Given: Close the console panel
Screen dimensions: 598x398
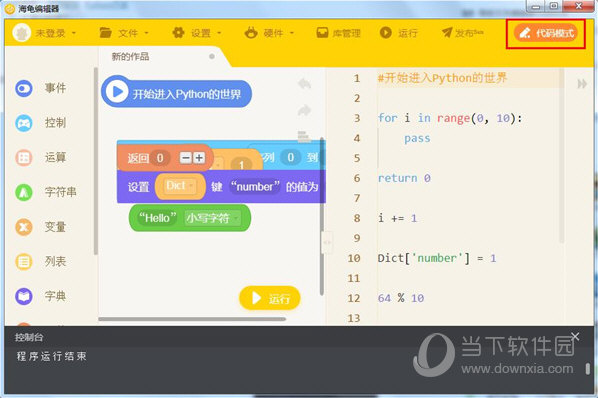Looking at the screenshot, I should [575, 336].
